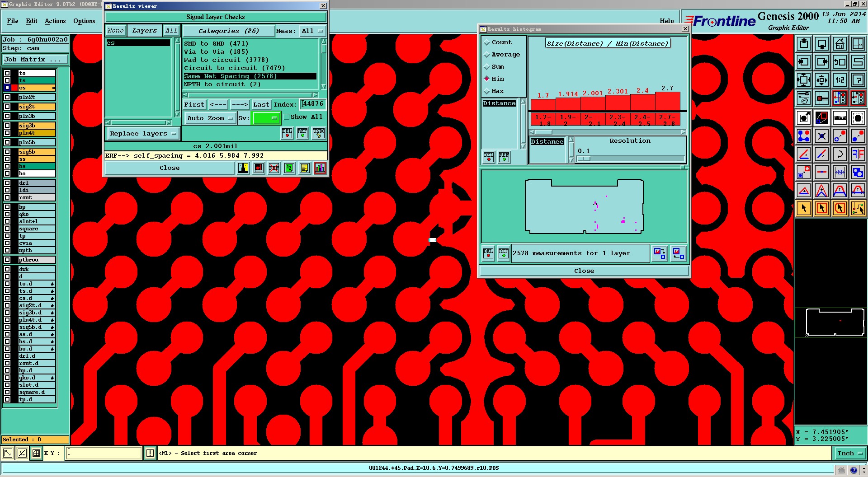This screenshot has height=477, width=868.
Task: Toggle visibility box for layer sig2t
Action: (7, 107)
